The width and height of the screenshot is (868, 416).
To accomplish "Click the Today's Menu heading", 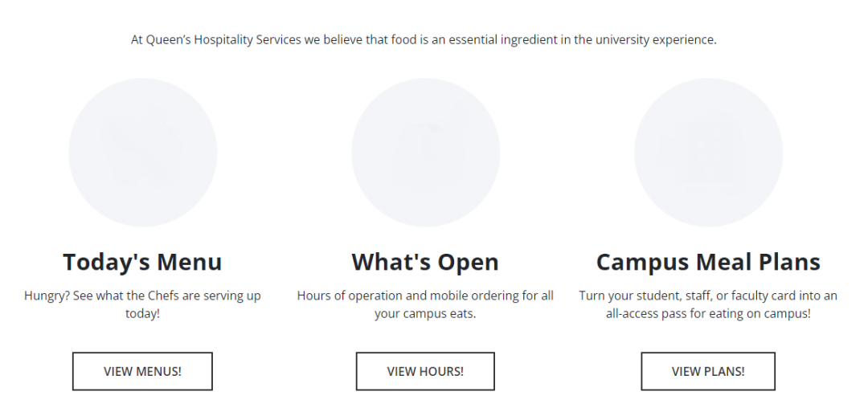I will tap(142, 262).
